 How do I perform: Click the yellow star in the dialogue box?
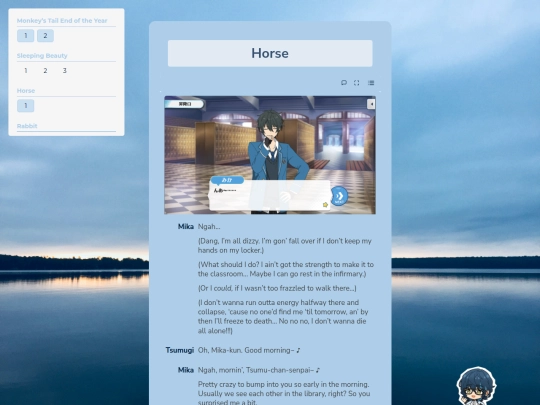tap(325, 205)
